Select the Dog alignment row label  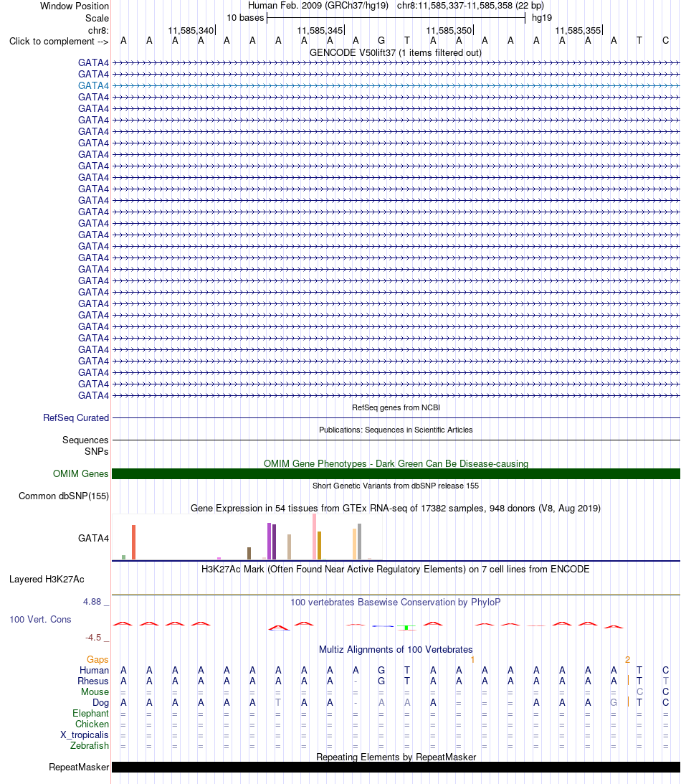click(x=100, y=702)
